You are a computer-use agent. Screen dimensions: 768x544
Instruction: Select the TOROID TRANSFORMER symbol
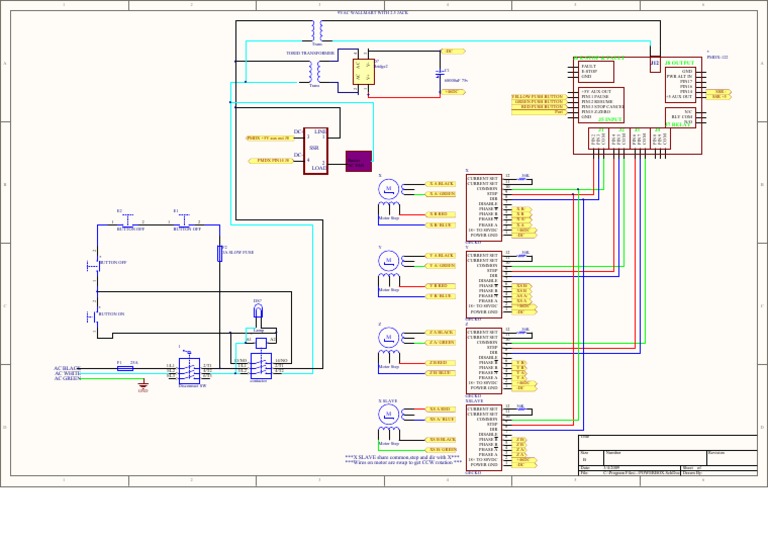pos(318,70)
